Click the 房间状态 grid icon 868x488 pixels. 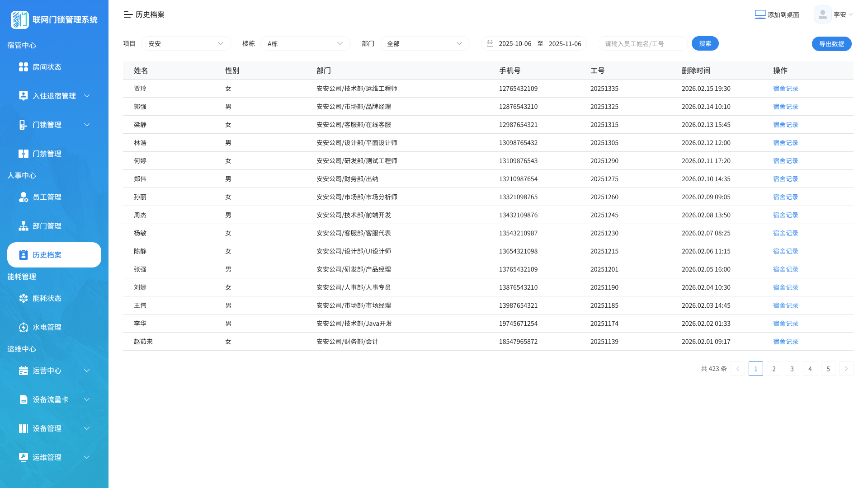click(x=24, y=67)
